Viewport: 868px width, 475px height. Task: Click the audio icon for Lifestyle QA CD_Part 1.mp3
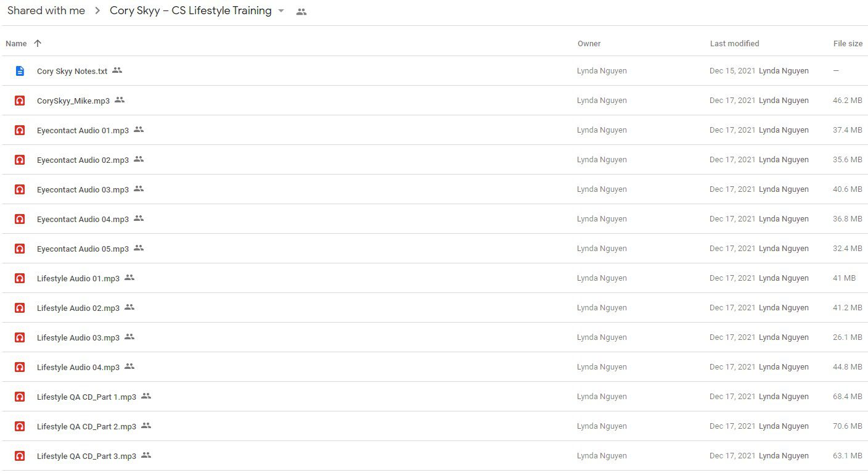[x=20, y=397]
